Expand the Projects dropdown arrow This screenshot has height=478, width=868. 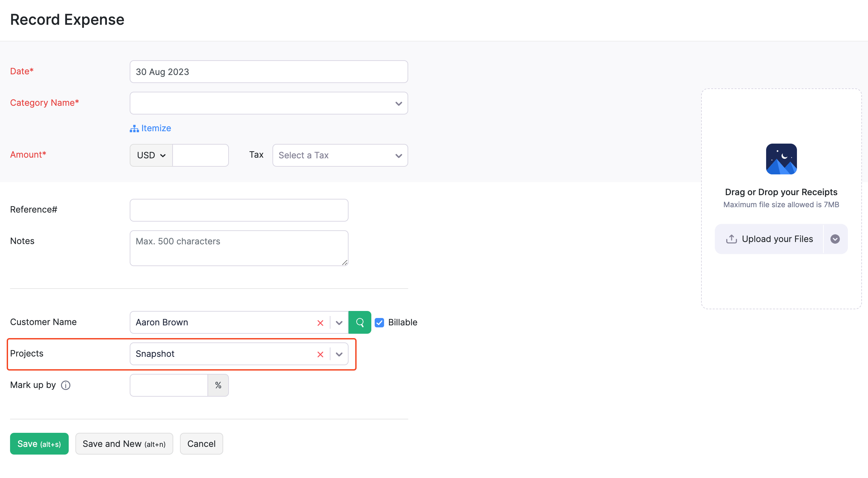pos(339,354)
